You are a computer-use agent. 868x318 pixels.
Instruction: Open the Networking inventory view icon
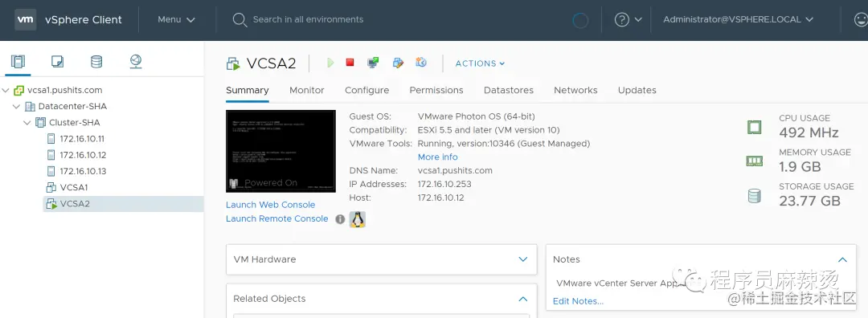tap(136, 61)
